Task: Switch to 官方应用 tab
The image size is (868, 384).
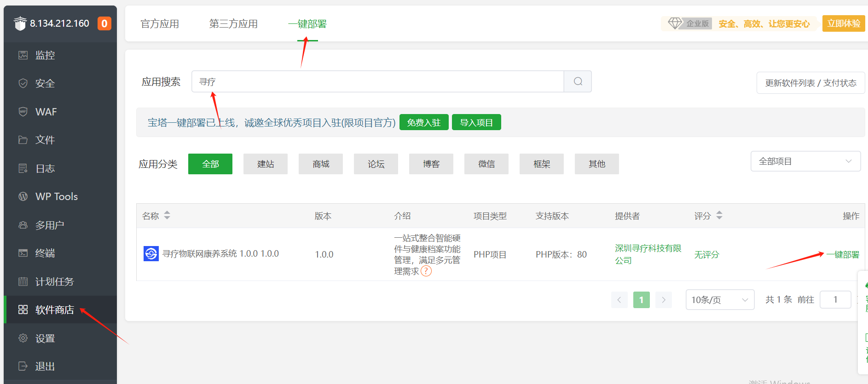Action: (x=160, y=24)
